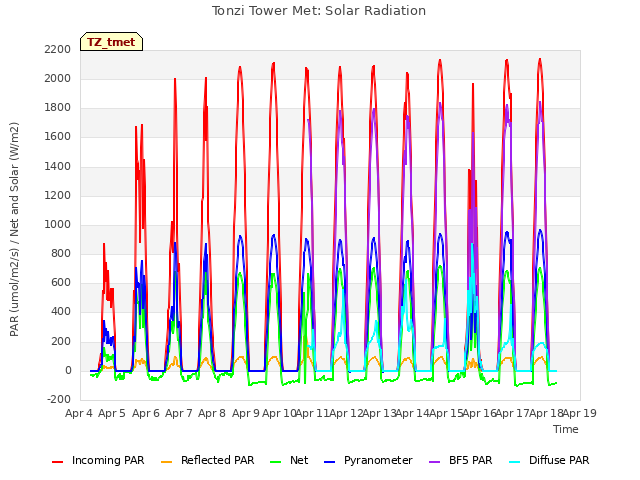The width and height of the screenshot is (640, 480).
Task: Click the 400 y-axis tick label
Action: 61,312
